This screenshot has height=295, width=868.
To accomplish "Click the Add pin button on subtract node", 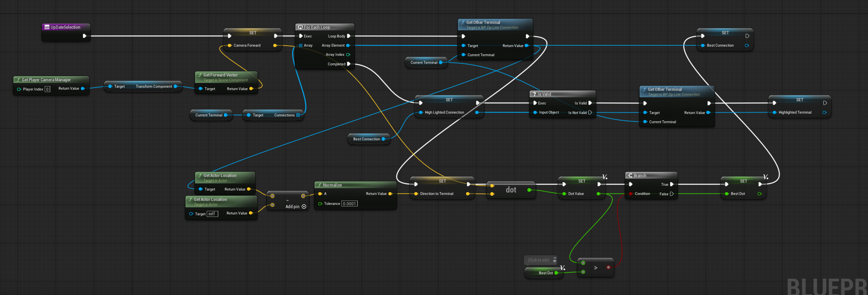I will (x=296, y=206).
